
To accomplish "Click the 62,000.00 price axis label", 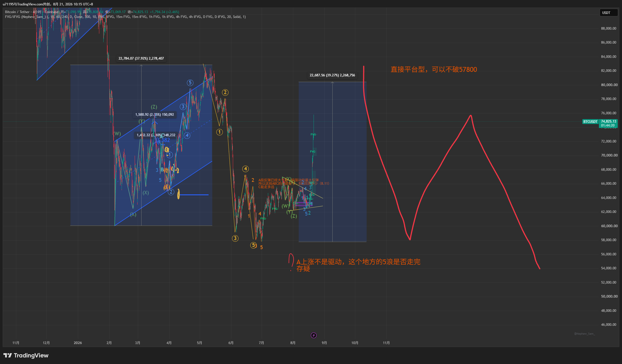I will (x=609, y=212).
